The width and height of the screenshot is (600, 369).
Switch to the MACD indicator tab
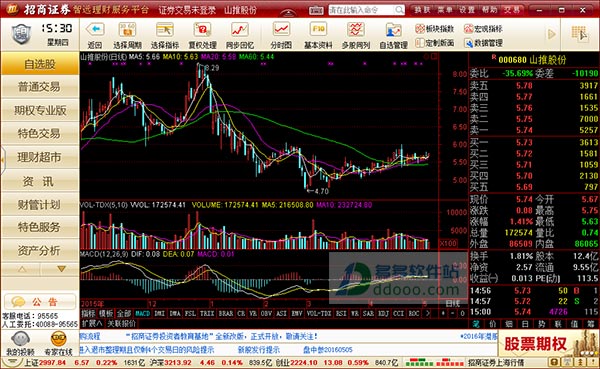point(142,313)
